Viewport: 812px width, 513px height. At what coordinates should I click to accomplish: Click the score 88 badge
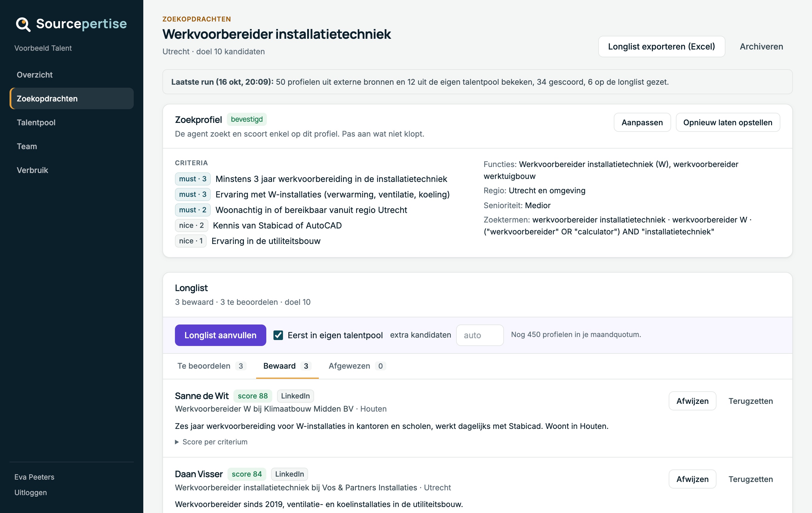253,396
